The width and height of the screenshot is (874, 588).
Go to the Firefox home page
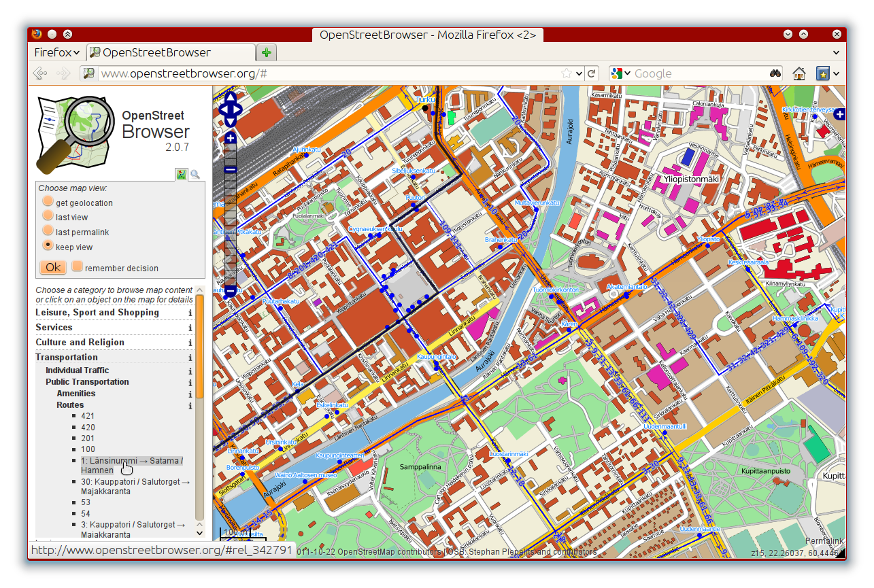pyautogui.click(x=799, y=73)
